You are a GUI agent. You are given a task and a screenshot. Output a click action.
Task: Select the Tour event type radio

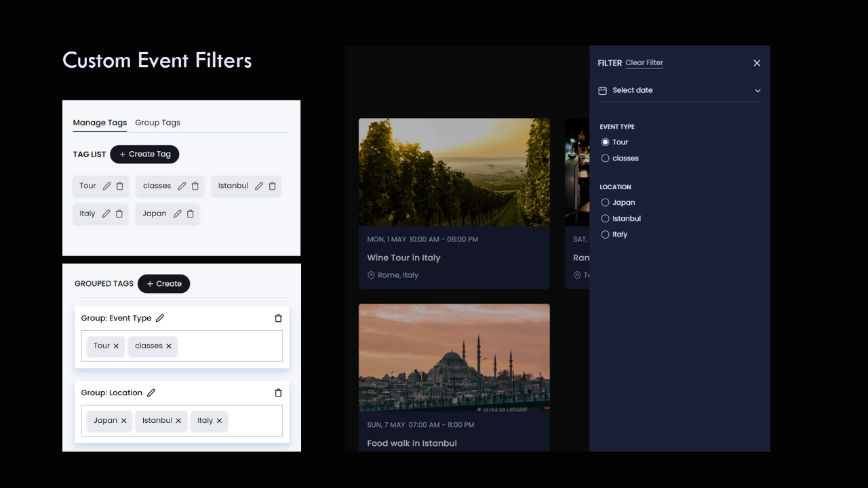[x=604, y=142]
